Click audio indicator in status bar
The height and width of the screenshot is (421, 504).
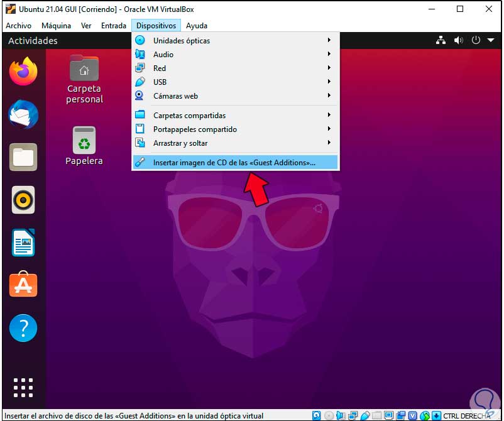tap(341, 415)
